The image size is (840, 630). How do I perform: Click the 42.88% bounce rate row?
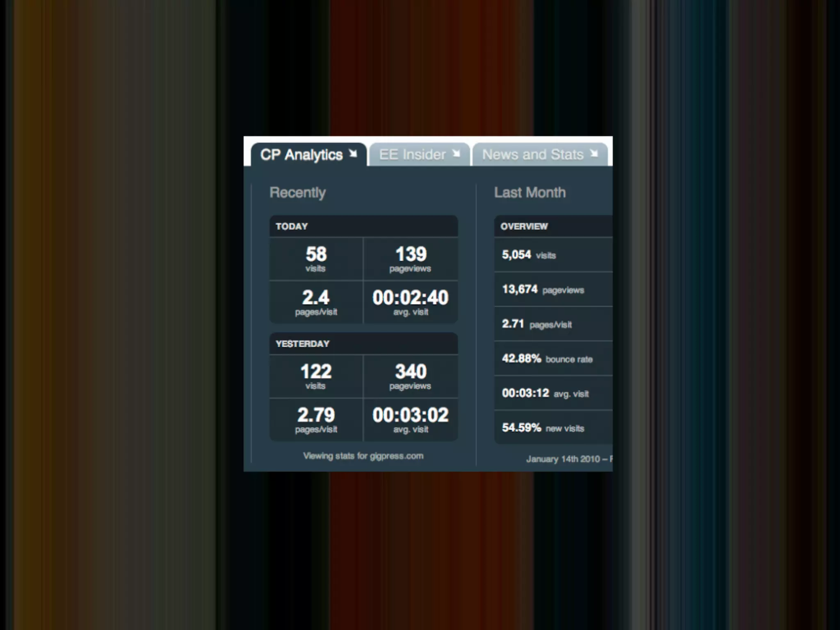(x=553, y=358)
